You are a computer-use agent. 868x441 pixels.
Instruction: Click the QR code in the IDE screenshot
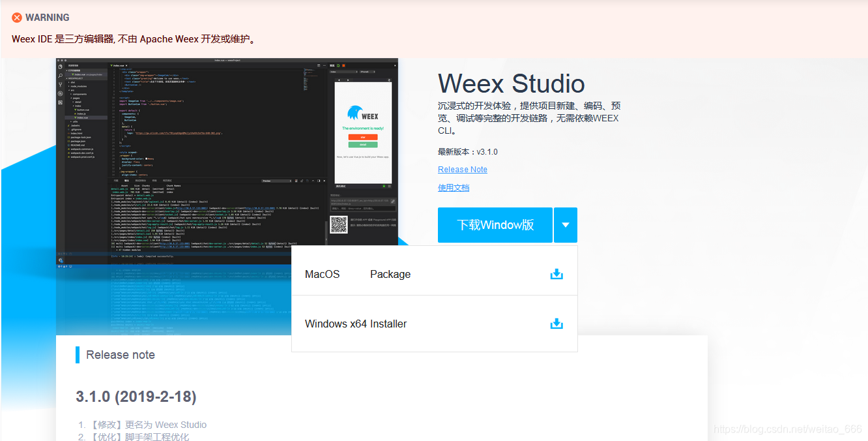[339, 225]
